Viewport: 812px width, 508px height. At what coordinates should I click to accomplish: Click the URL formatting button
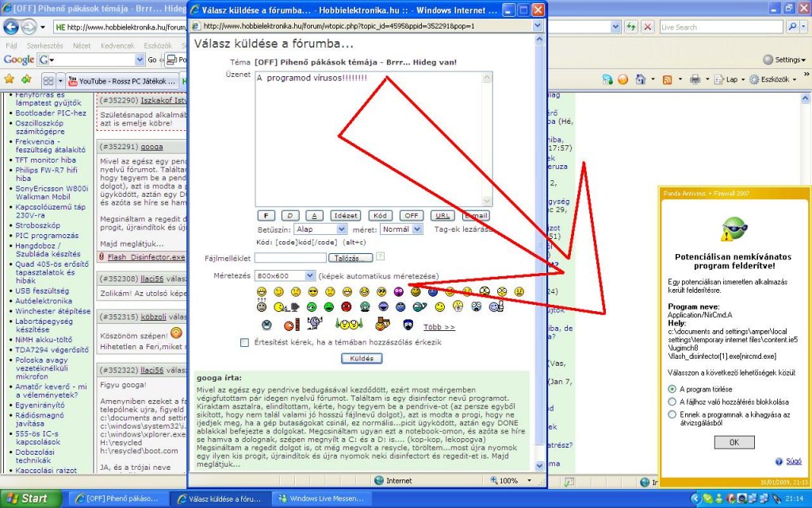tap(442, 215)
